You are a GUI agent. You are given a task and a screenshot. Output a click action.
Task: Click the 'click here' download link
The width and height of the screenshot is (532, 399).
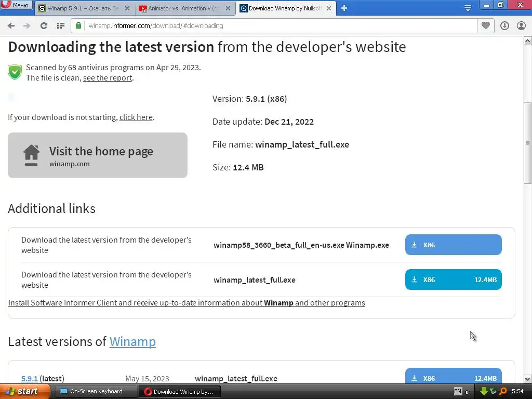point(136,117)
